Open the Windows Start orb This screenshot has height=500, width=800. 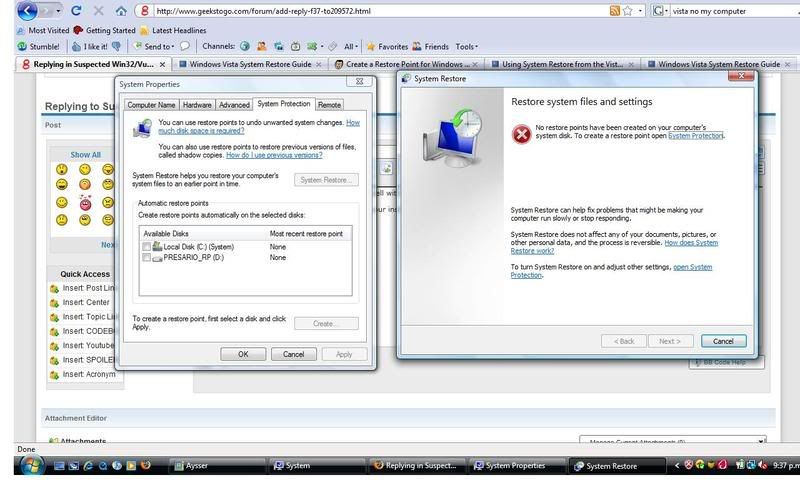(x=32, y=465)
